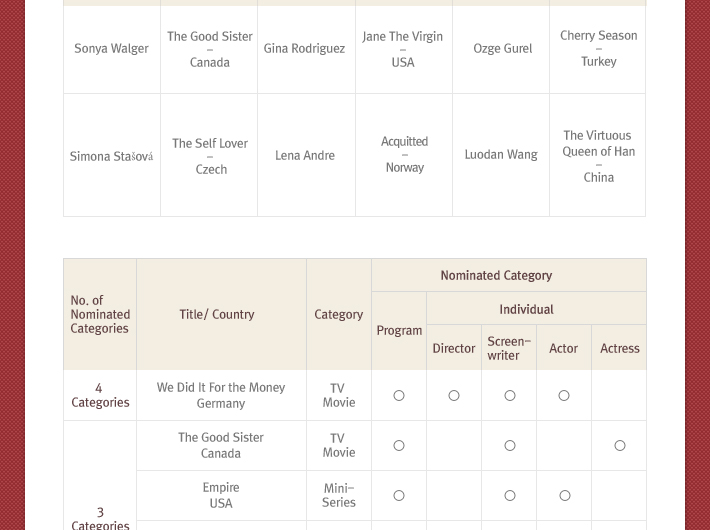This screenshot has height=530, width=710.
Task: Click the Actor circle for We Did It For the Money
Action: pos(564,396)
